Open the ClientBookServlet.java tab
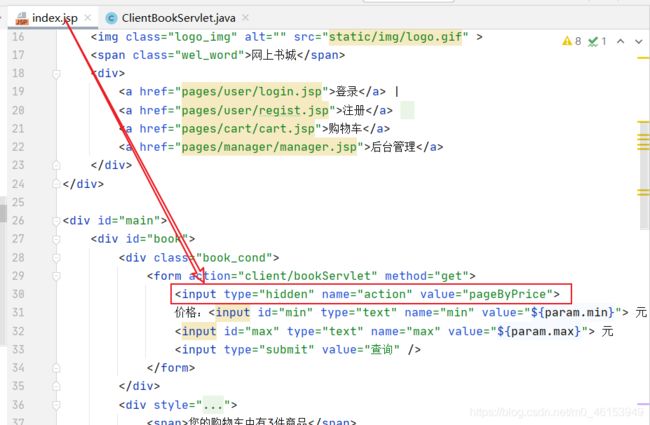This screenshot has height=425, width=650. click(178, 18)
